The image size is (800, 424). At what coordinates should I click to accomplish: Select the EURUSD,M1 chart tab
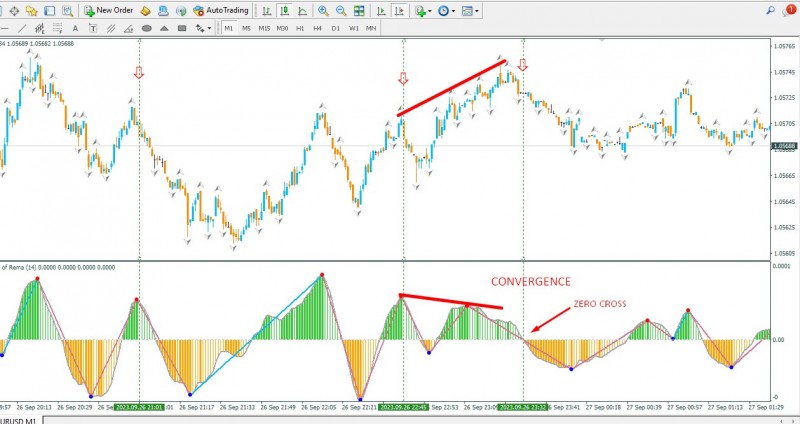pos(19,420)
